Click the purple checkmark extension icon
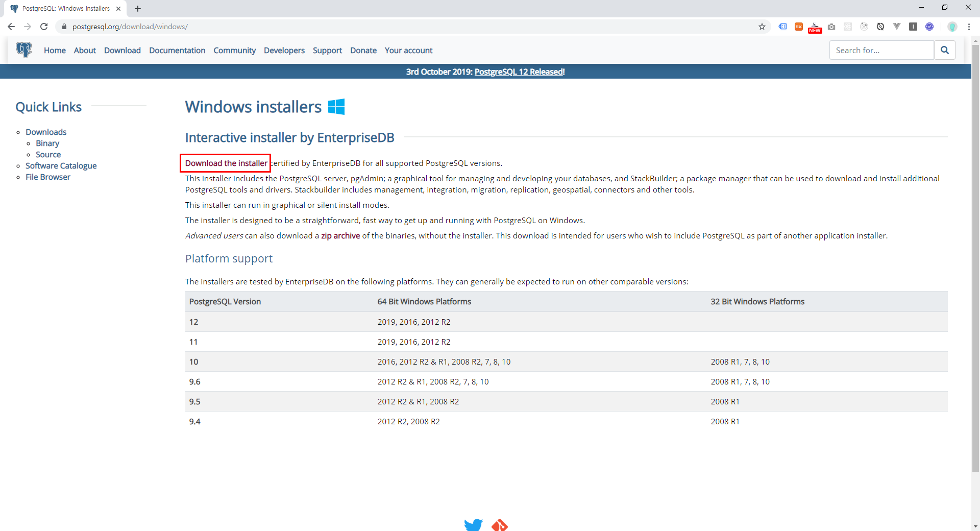 click(929, 27)
